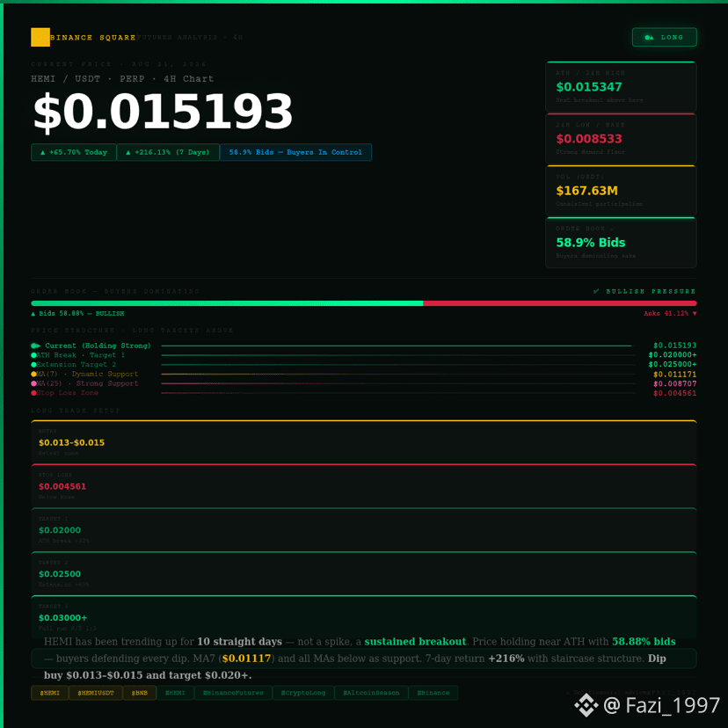Image resolution: width=728 pixels, height=728 pixels.
Task: Click the +65.70% Today badge
Action: pos(73,152)
